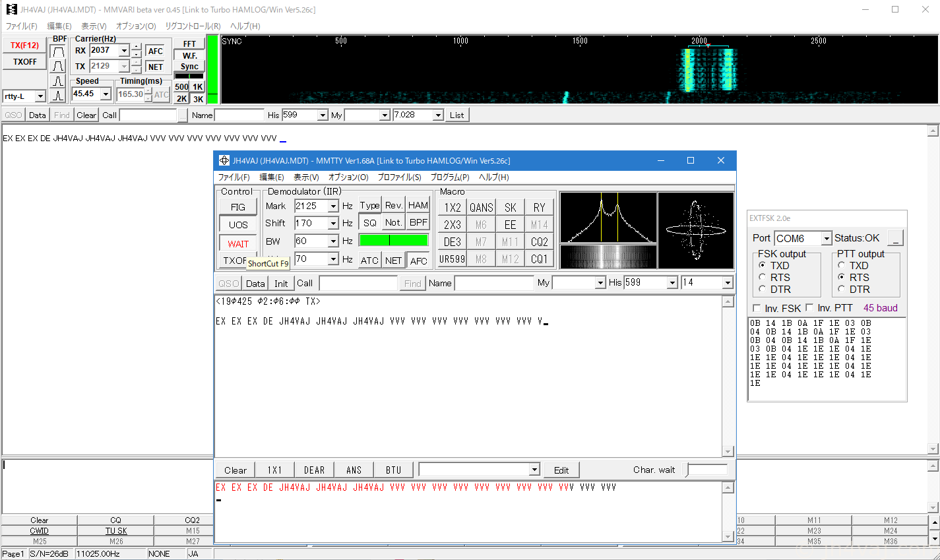940x560 pixels.
Task: Click the MMTTY FFT spectrum display
Action: point(608,218)
